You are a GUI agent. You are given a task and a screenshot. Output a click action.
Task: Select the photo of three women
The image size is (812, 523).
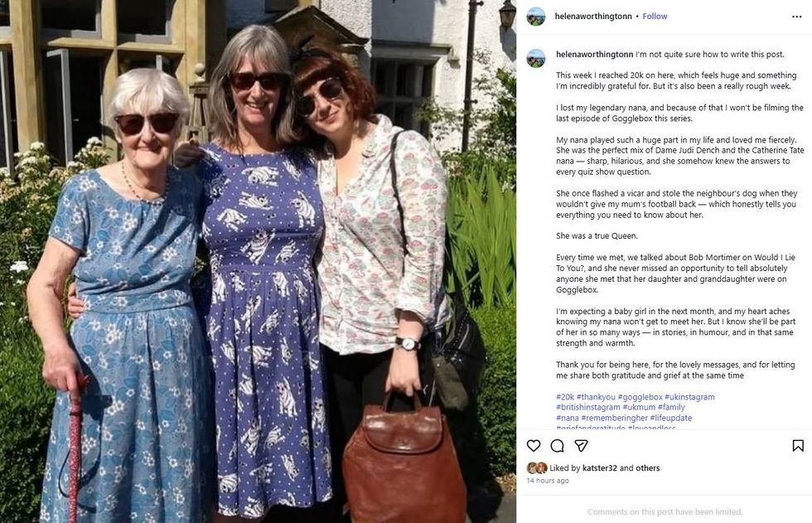click(x=258, y=262)
